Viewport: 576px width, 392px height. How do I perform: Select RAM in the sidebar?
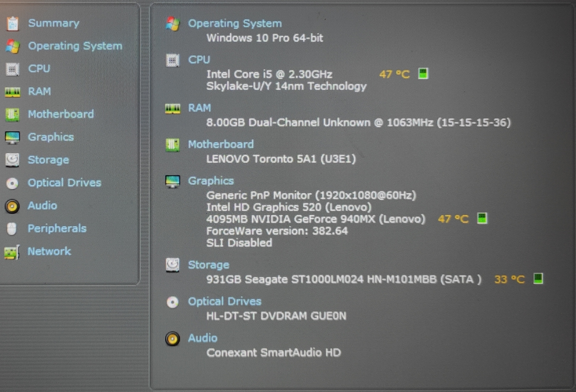click(x=40, y=91)
